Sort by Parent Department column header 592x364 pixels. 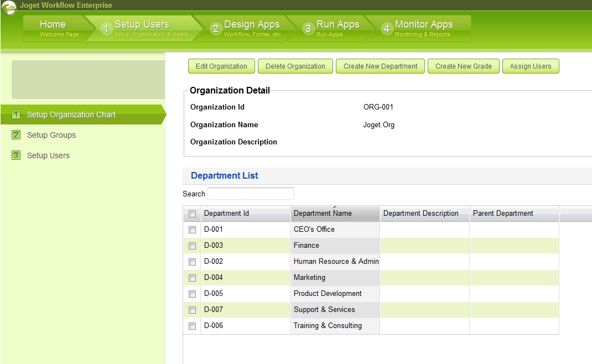click(503, 214)
